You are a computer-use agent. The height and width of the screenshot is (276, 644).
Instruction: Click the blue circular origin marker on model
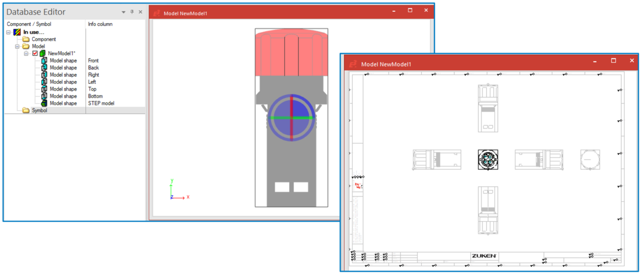[290, 117]
